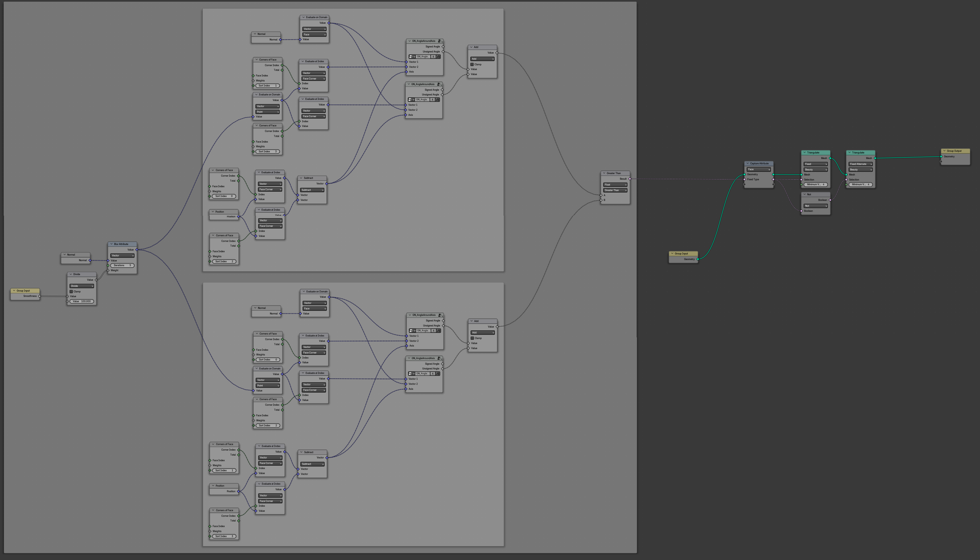
Task: Open Greater Than operation dropdown
Action: coord(615,190)
